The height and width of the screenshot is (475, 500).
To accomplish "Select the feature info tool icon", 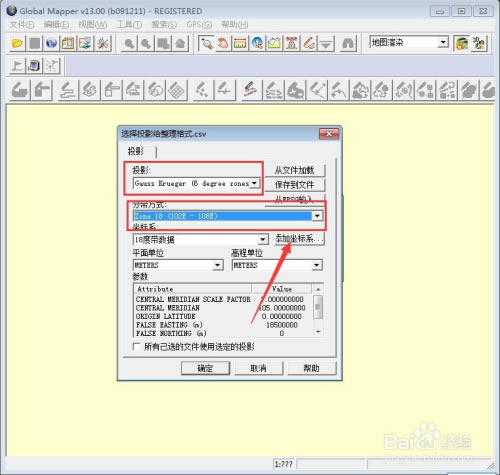I will tap(257, 44).
